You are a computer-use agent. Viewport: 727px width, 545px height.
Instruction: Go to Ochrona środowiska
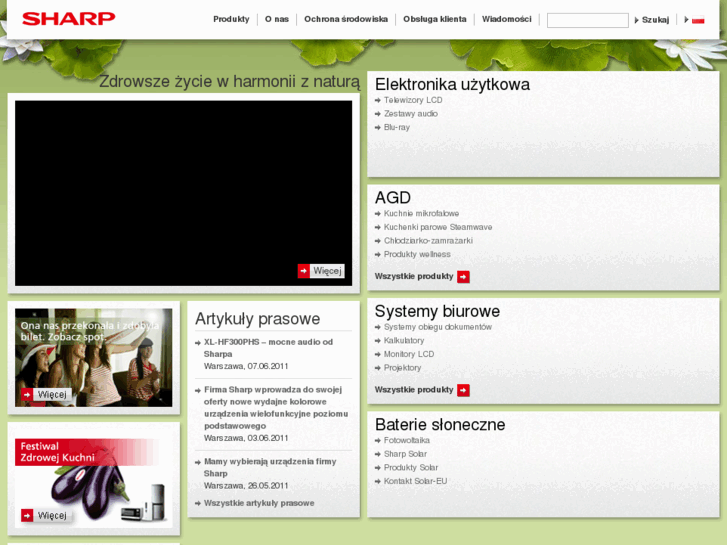tap(346, 19)
